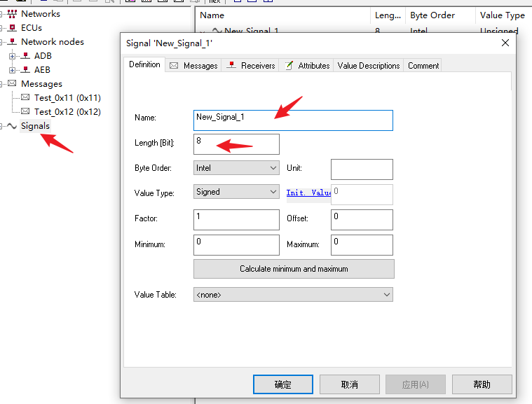Click the Maximum input field
Viewport: 532px width, 404px height.
(362, 244)
